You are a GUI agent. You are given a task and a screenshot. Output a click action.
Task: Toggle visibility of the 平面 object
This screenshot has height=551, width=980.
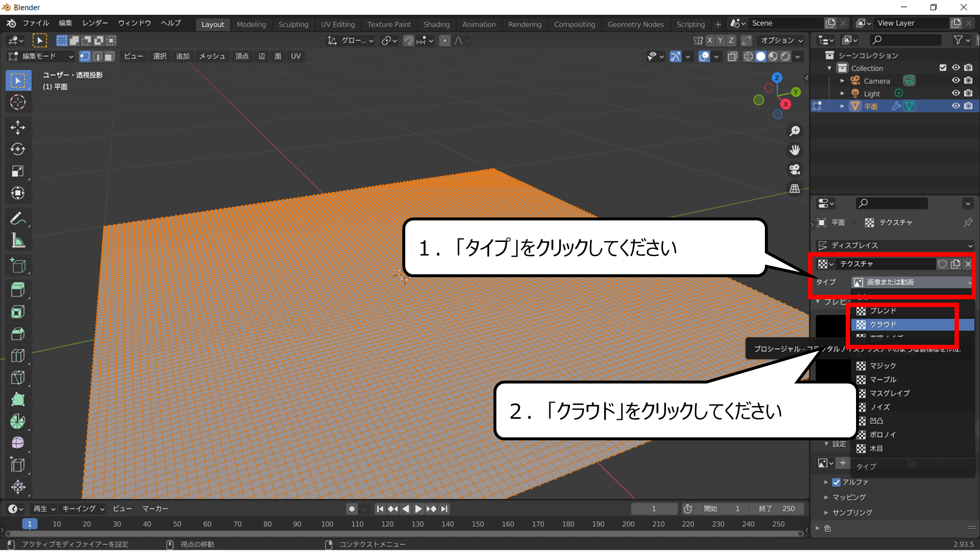[955, 106]
